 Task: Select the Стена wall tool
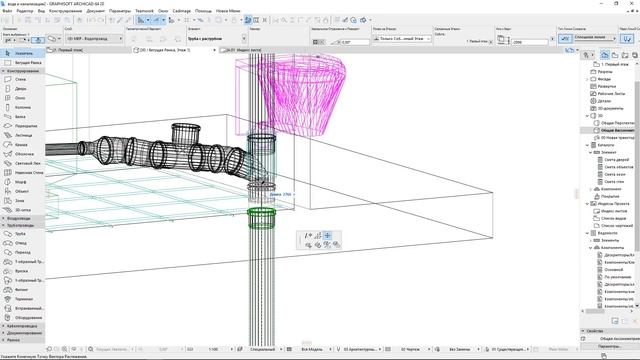22,79
